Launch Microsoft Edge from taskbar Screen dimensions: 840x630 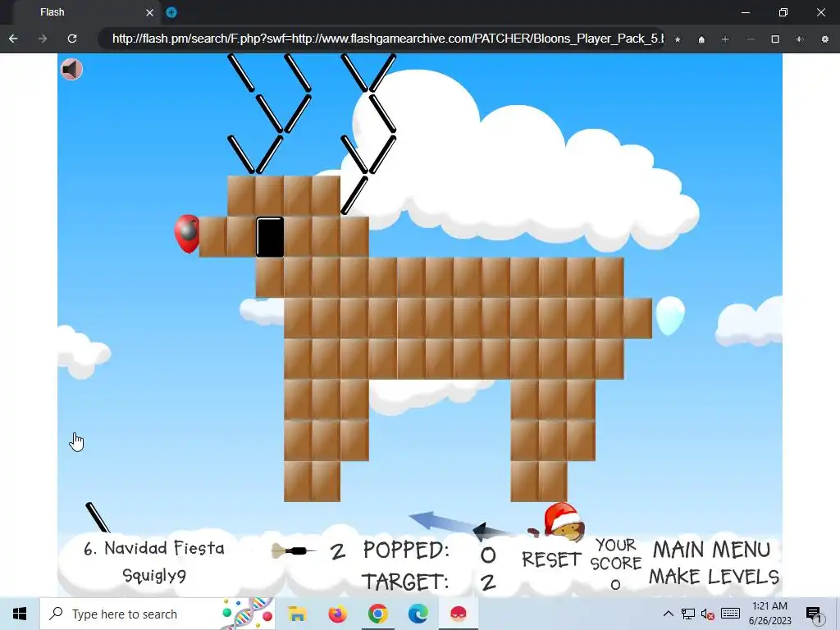418,614
